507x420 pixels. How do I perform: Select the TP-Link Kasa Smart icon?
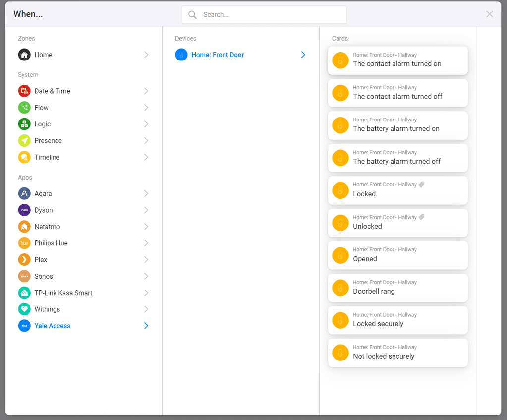coord(24,293)
